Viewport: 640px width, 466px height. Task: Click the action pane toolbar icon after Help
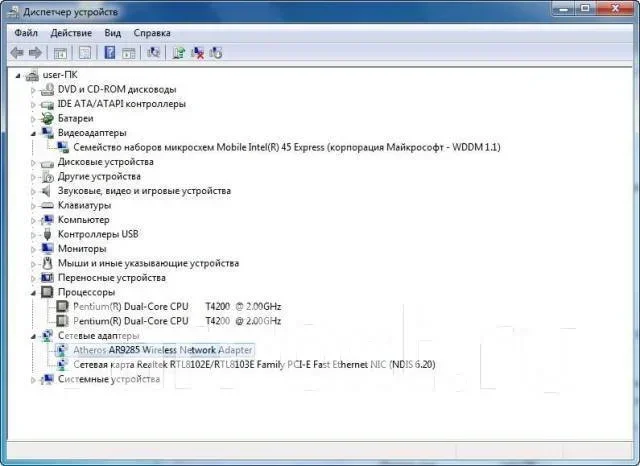pos(129,53)
